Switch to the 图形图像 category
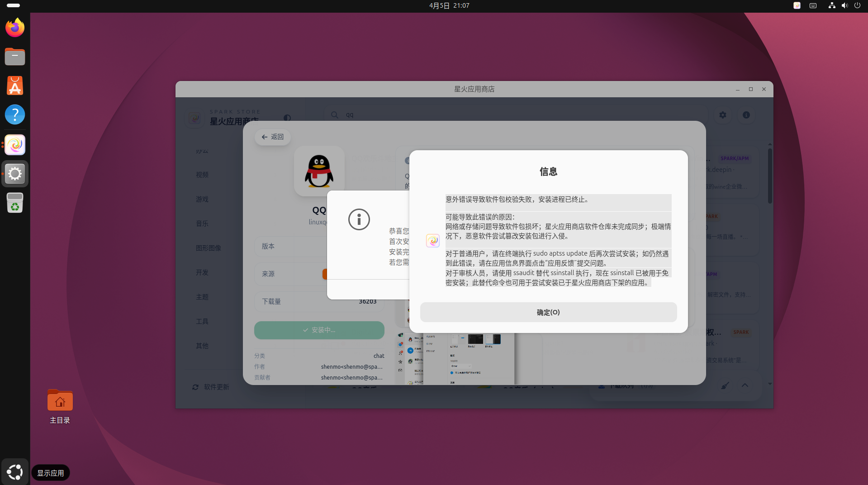Screen dimensions: 868x485 pyautogui.click(x=209, y=248)
